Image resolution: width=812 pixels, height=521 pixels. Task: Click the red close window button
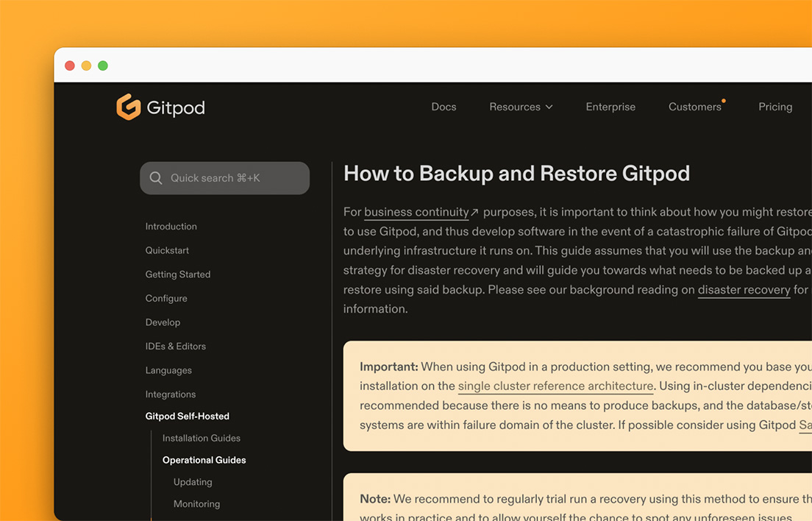coord(70,65)
